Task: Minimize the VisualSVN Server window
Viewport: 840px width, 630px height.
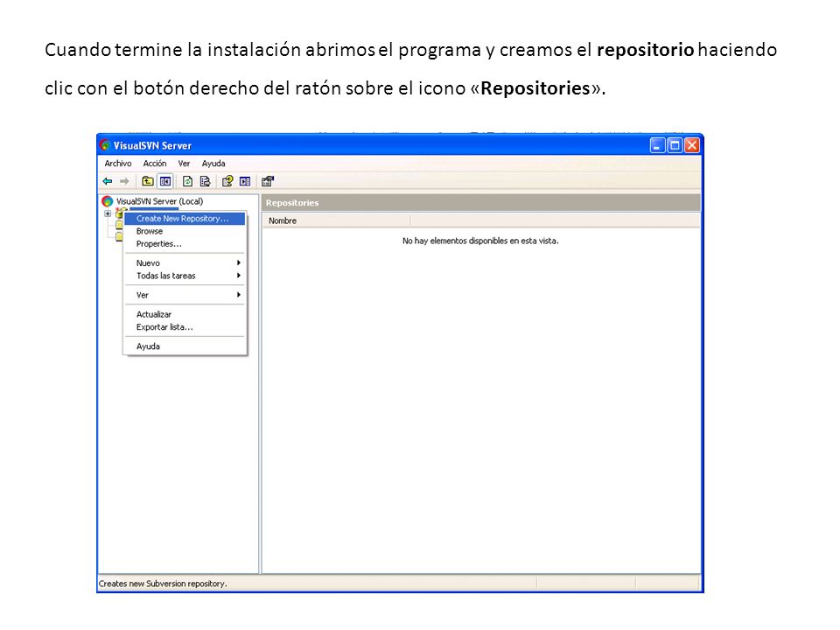Action: (x=657, y=145)
